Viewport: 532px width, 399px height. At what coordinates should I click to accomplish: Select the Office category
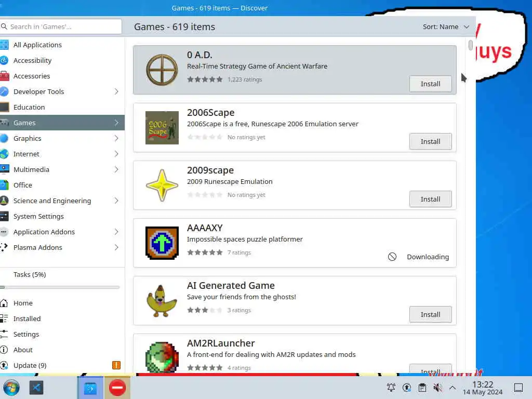pyautogui.click(x=62, y=185)
